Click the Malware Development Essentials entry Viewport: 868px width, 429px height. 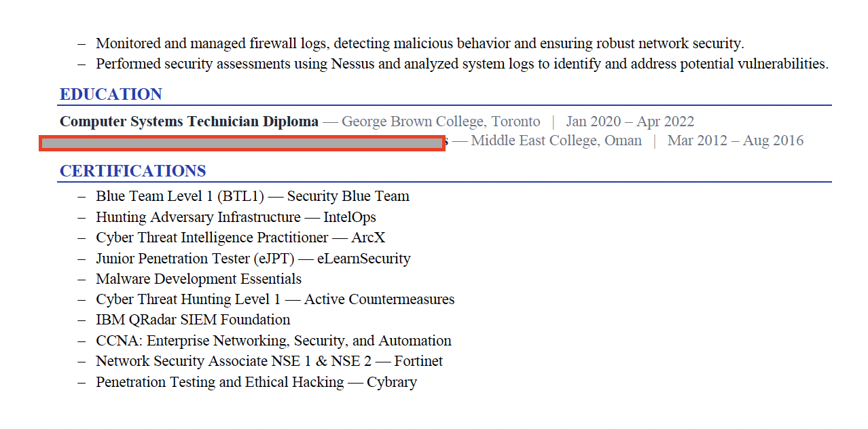[198, 279]
